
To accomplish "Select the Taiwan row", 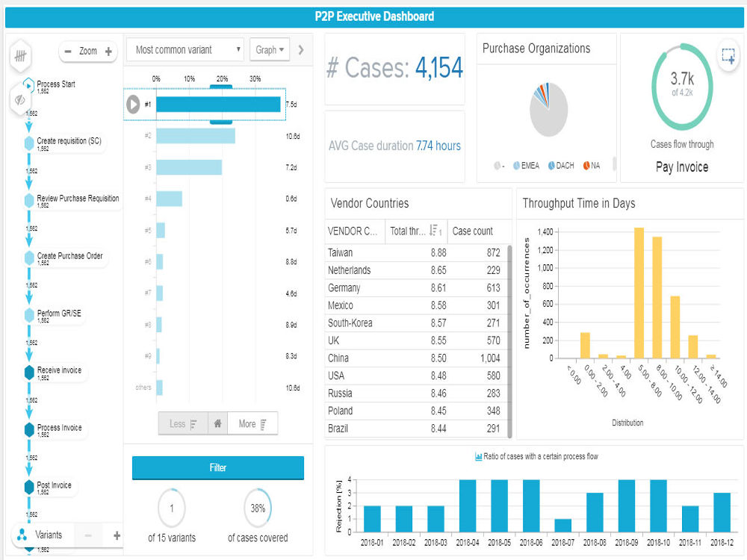I will pos(416,252).
